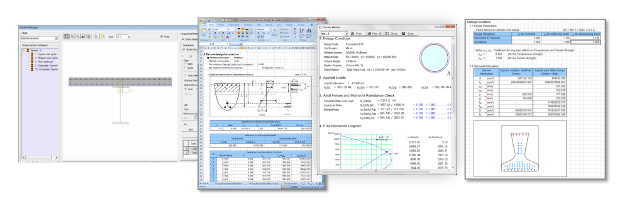Screen dimensions: 644x208
Task: Click the Sort & Filter icon in Excel
Action: tap(302, 31)
